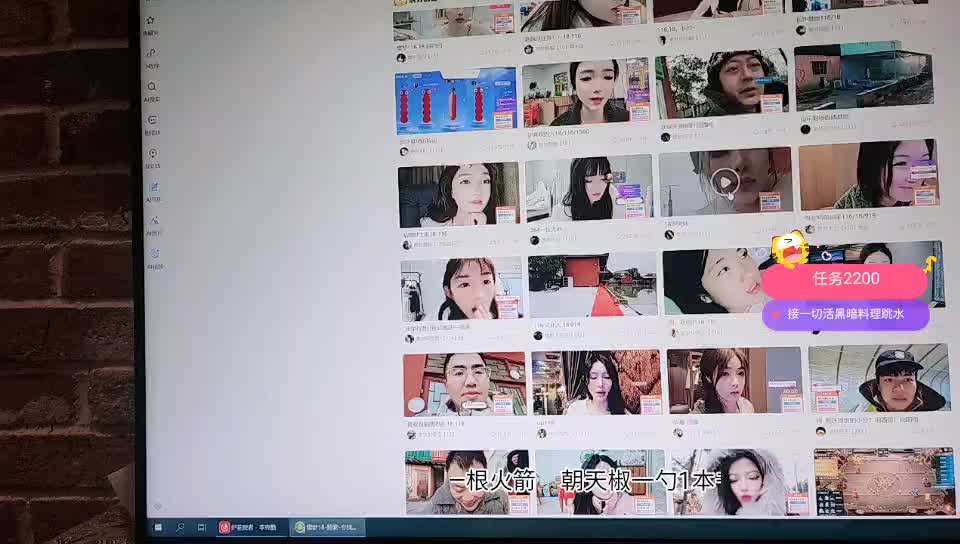Open the second sidebar icon below the star
The image size is (960, 544).
(x=151, y=53)
